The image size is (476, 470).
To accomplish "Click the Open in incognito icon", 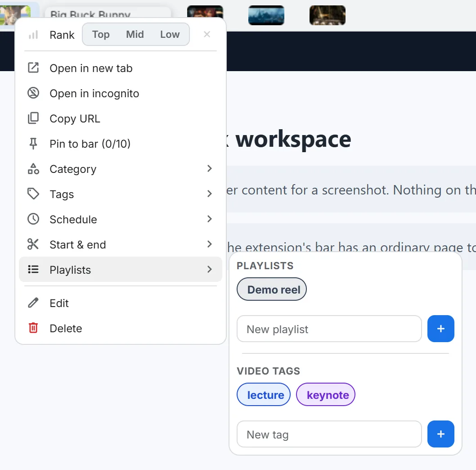I will pyautogui.click(x=33, y=93).
